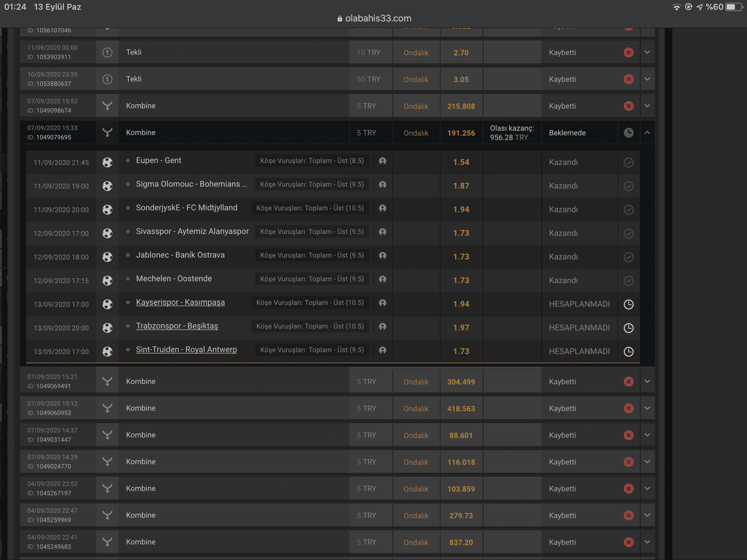Click the lost red X icon for bet odds 837.20
The height and width of the screenshot is (560, 747).
click(x=629, y=542)
